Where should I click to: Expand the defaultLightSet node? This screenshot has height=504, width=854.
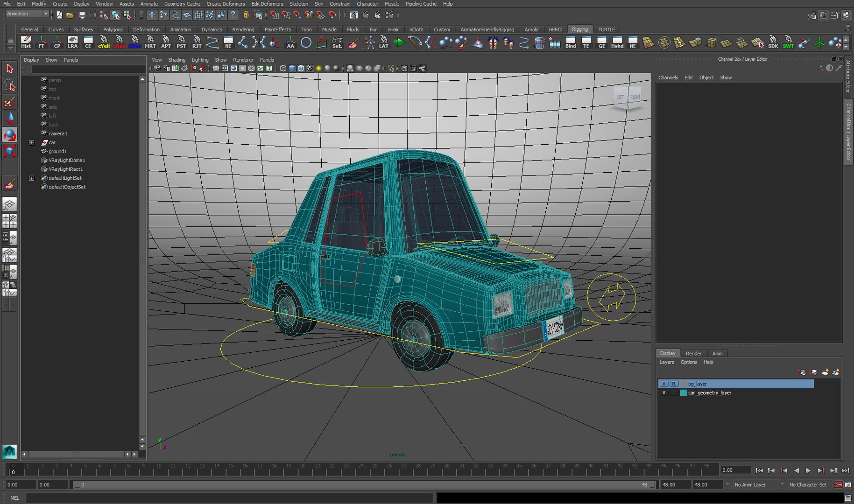coord(31,178)
